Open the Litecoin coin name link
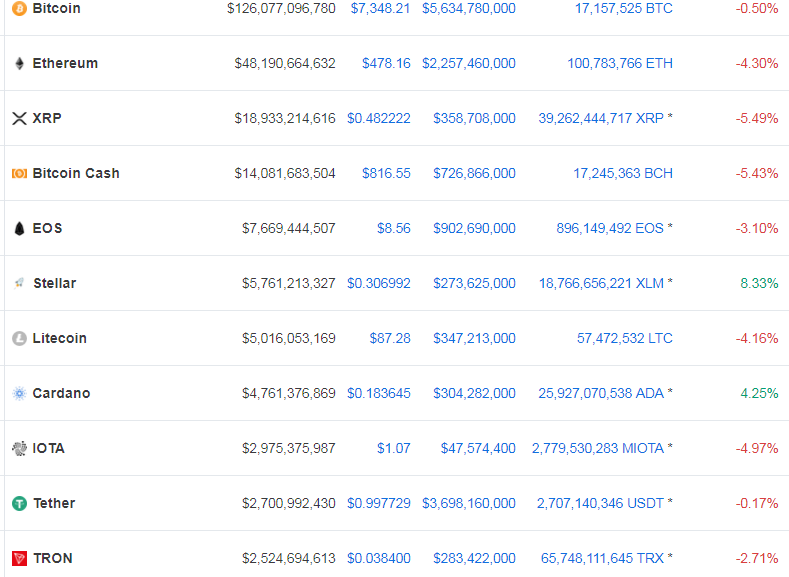 60,338
